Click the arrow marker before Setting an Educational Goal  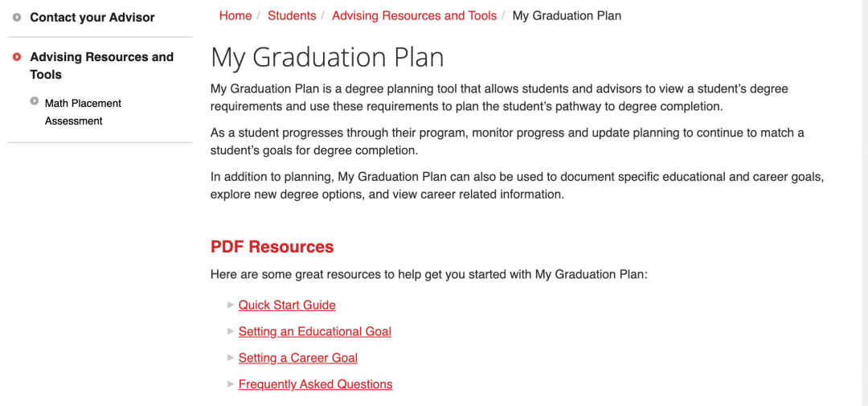[x=231, y=331]
